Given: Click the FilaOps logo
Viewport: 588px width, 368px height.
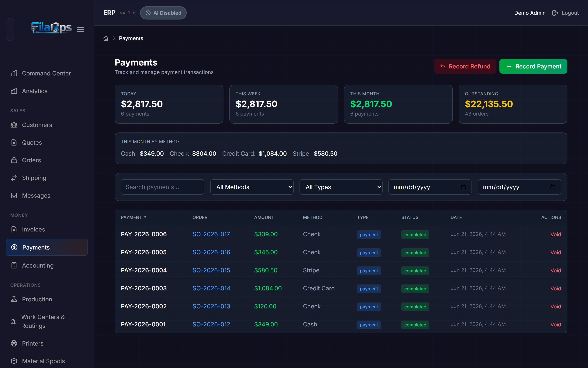Looking at the screenshot, I should (51, 28).
